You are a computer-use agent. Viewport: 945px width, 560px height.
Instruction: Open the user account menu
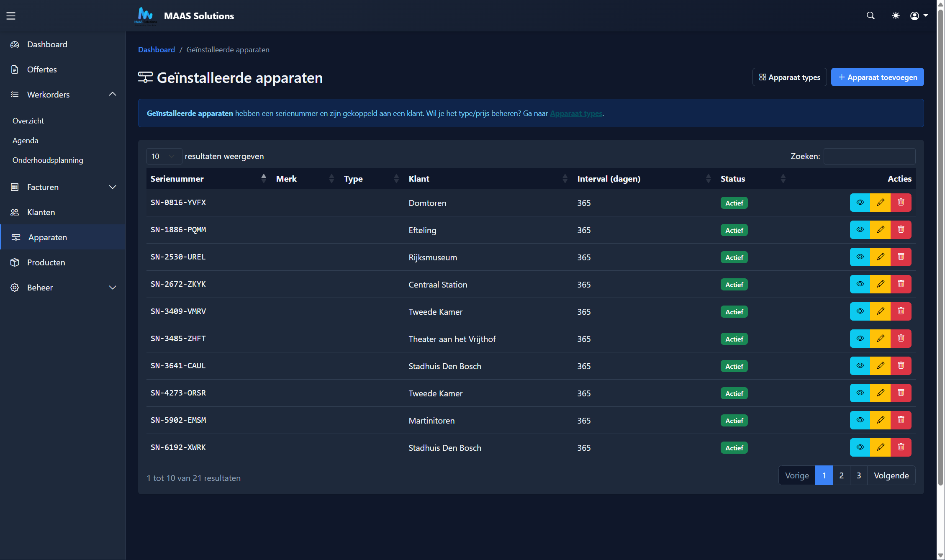coord(919,16)
